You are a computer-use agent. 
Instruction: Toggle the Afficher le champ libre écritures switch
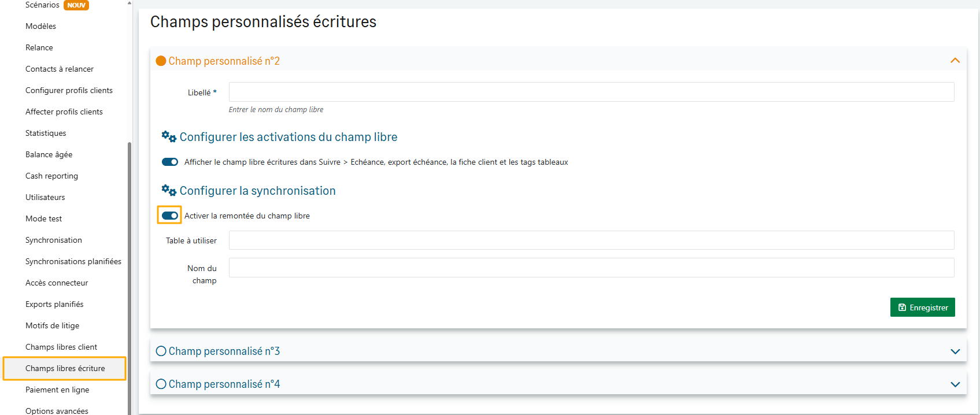point(170,162)
